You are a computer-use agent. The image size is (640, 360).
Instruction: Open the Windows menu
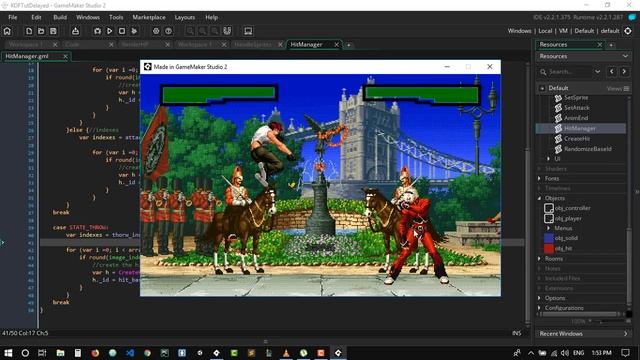pos(88,17)
